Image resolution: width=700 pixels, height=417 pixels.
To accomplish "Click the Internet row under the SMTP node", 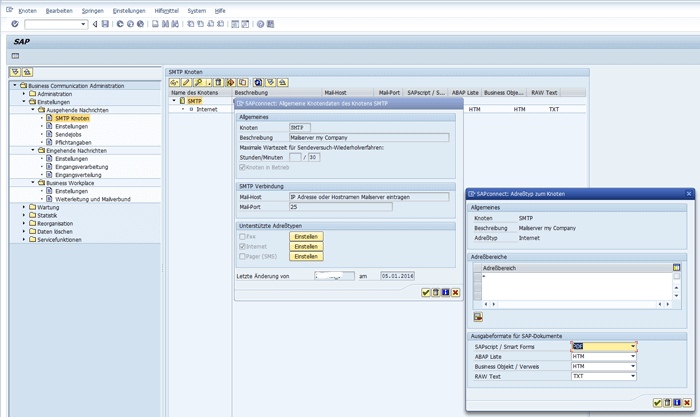I will [207, 109].
